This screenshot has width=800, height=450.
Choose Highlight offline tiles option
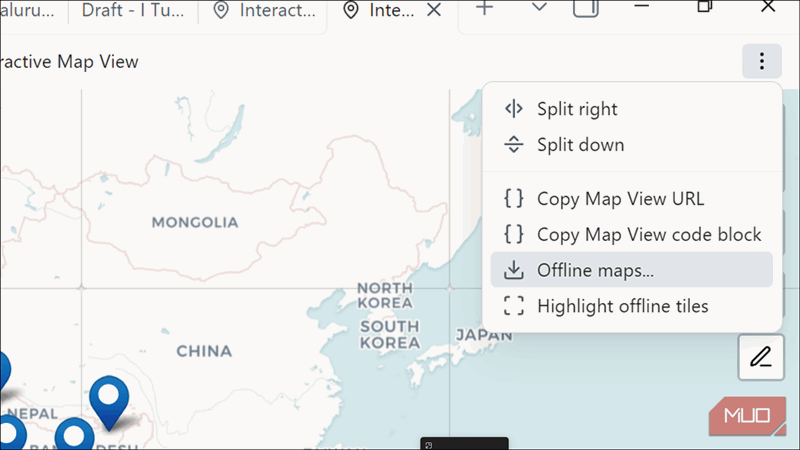(x=632, y=306)
